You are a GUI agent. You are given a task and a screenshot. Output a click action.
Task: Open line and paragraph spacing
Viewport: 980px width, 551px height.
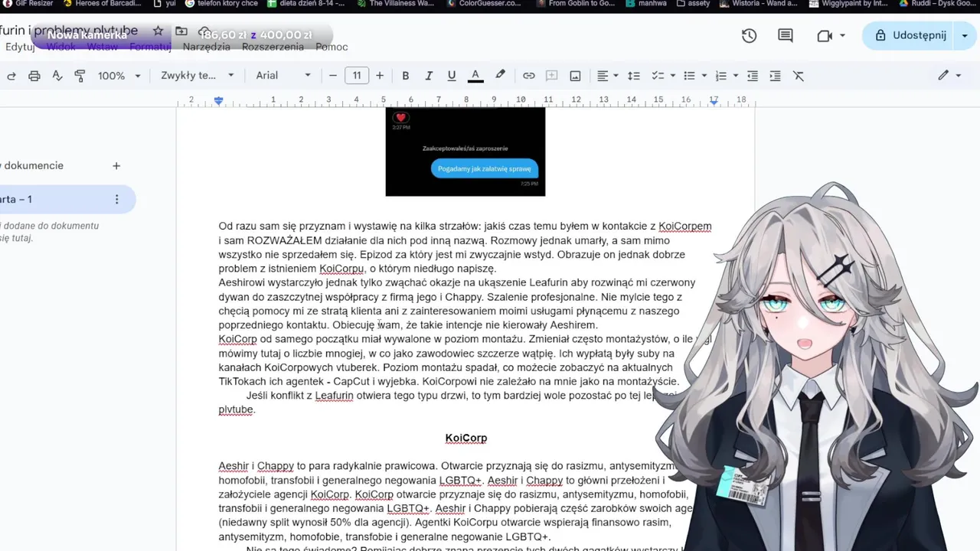[x=634, y=76]
